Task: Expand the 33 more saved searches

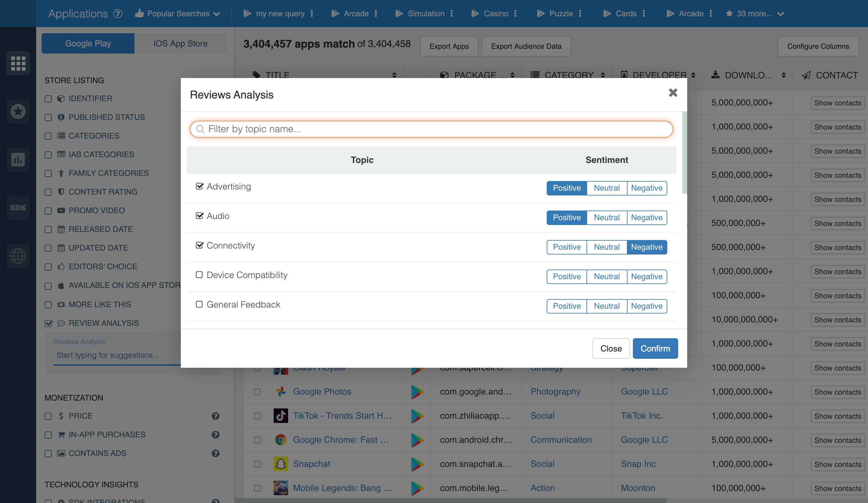Action: tap(754, 14)
